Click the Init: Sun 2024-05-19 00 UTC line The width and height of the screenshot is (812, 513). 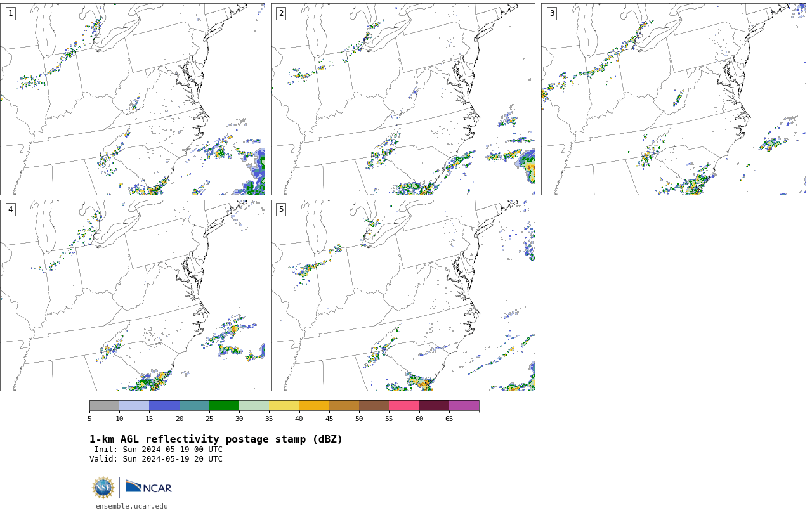tap(159, 450)
